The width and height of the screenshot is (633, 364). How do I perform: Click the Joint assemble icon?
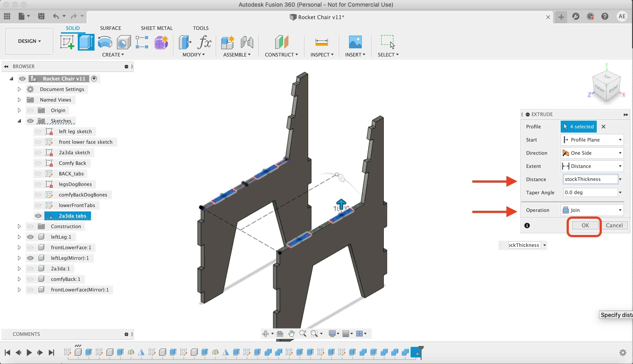(247, 42)
